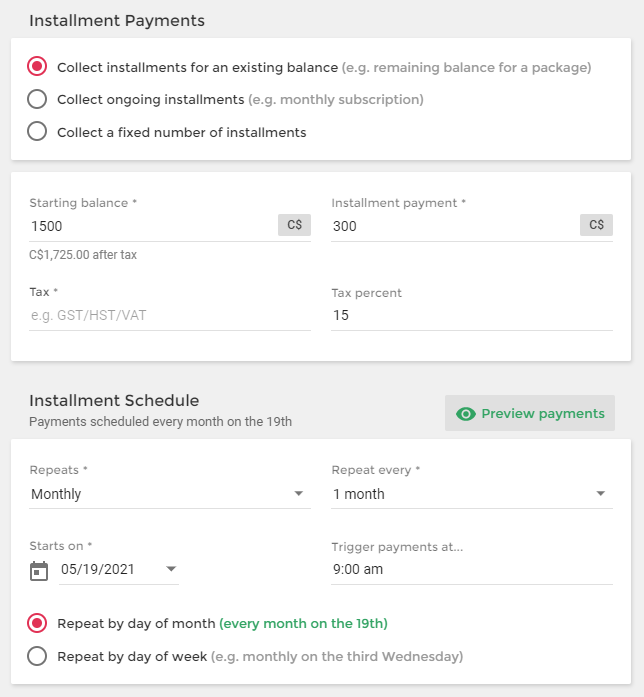This screenshot has height=697, width=644.
Task: Click the Preview payments button
Action: [530, 413]
